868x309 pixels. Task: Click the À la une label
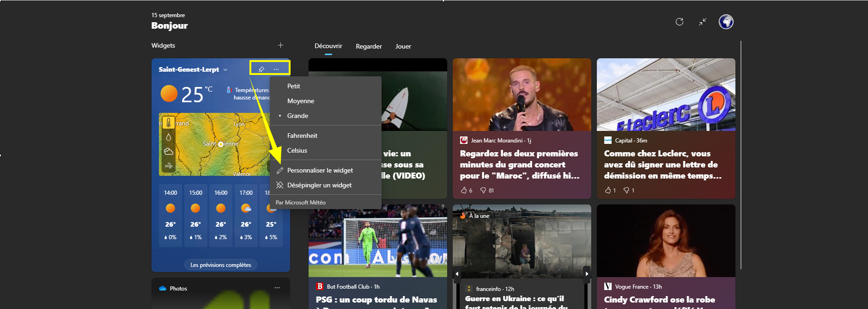[x=479, y=216]
